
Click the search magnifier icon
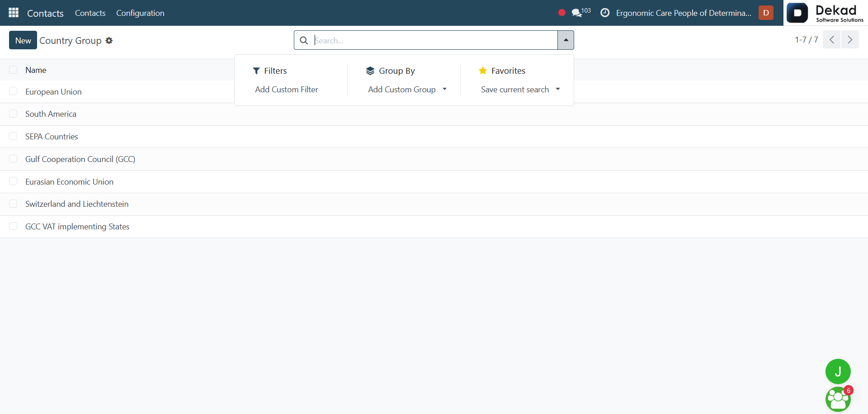click(304, 40)
